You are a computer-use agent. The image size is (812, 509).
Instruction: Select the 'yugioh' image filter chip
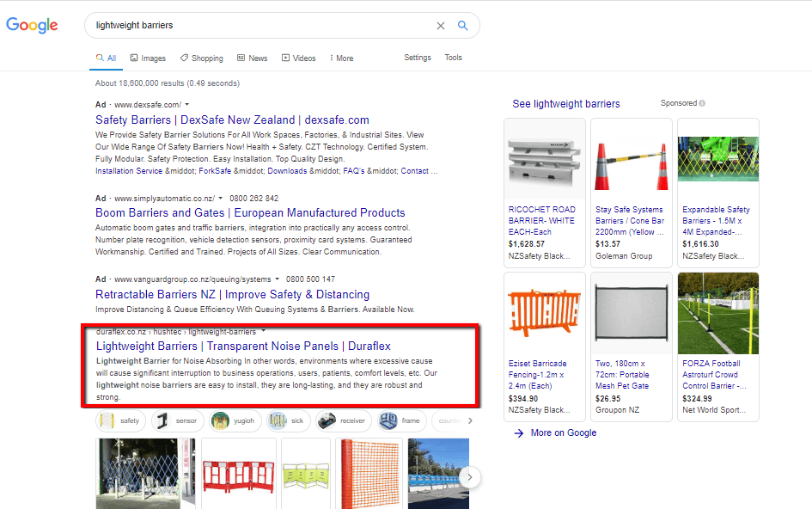235,421
